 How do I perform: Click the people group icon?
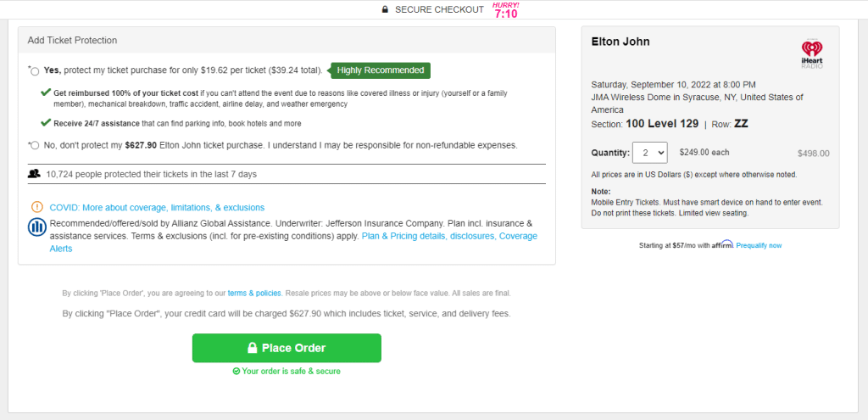pos(35,174)
